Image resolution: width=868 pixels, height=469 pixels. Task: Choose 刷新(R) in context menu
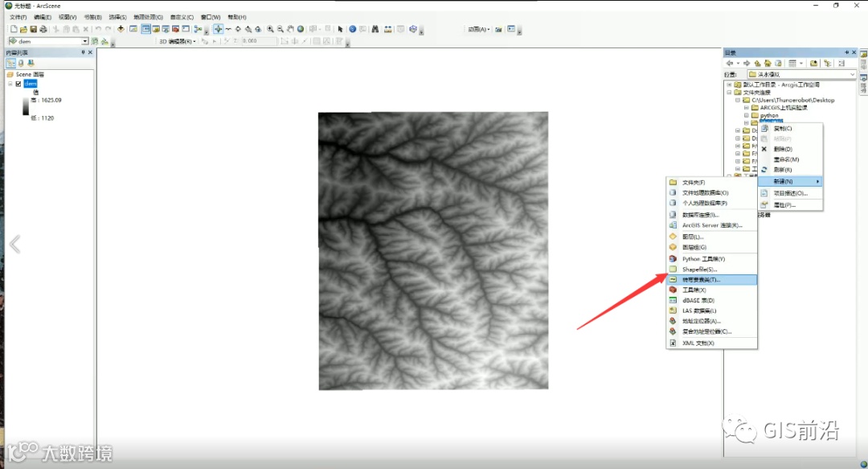pos(791,170)
